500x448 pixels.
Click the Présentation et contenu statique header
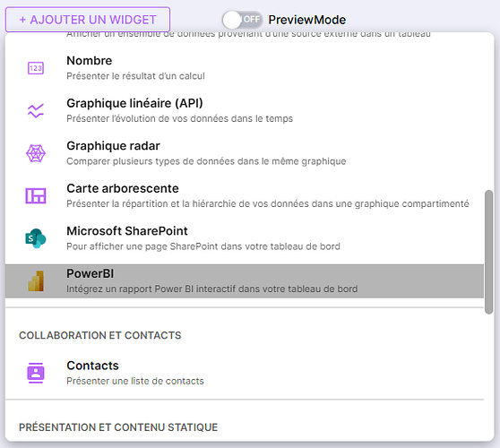coord(118,427)
